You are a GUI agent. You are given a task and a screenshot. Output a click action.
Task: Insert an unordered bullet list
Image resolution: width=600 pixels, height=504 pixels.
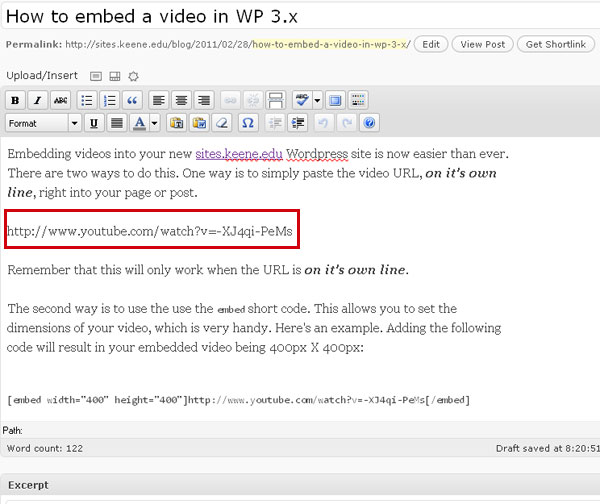pos(87,100)
